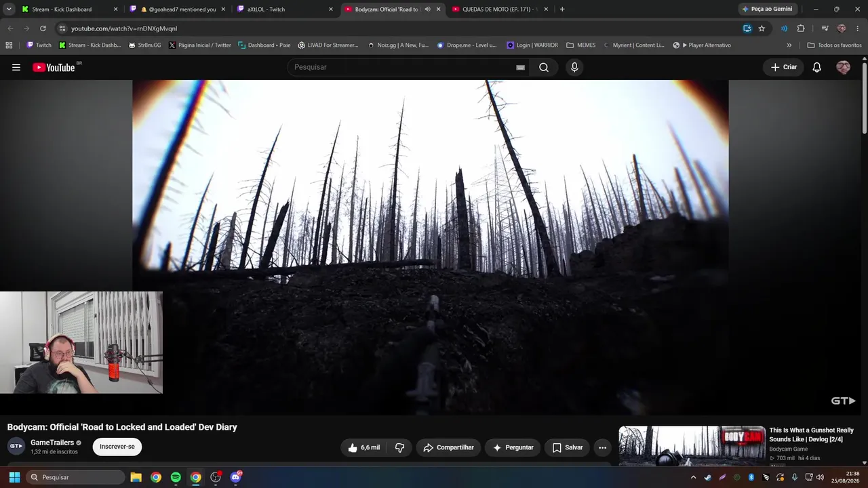Open the Chrome apps grid shortcut
868x488 pixels.
(x=9, y=45)
